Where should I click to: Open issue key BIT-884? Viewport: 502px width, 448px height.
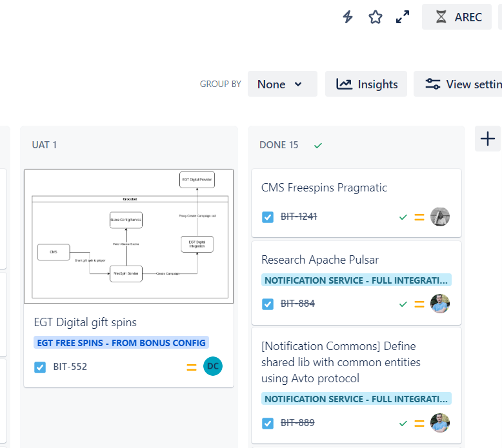click(297, 304)
